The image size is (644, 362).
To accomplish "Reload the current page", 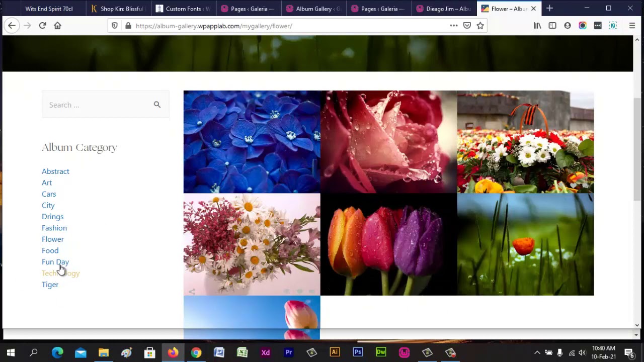I will click(x=42, y=26).
